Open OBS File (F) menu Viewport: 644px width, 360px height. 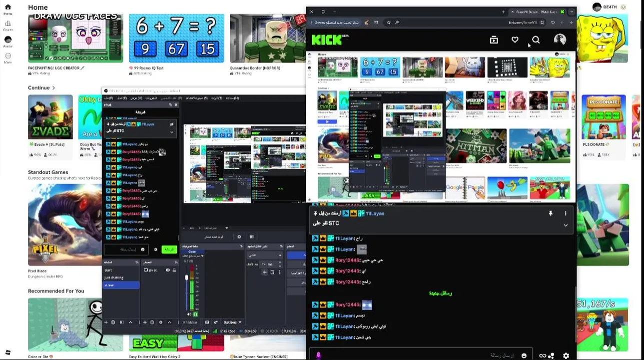coord(108,98)
